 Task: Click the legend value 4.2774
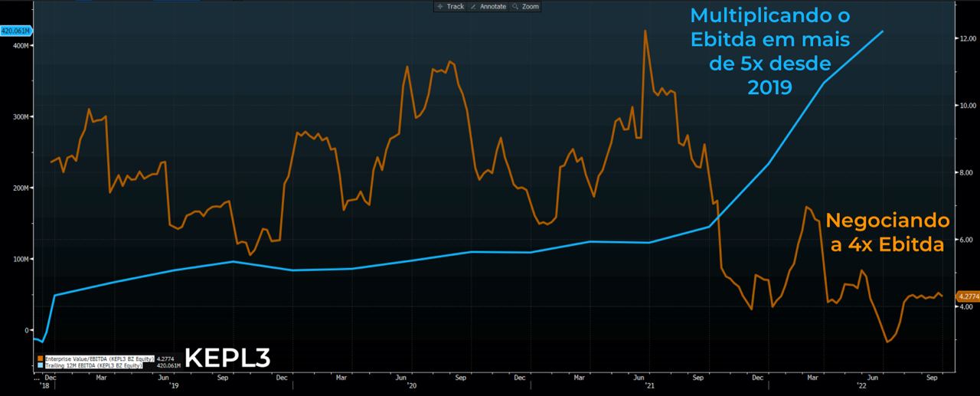[165, 358]
